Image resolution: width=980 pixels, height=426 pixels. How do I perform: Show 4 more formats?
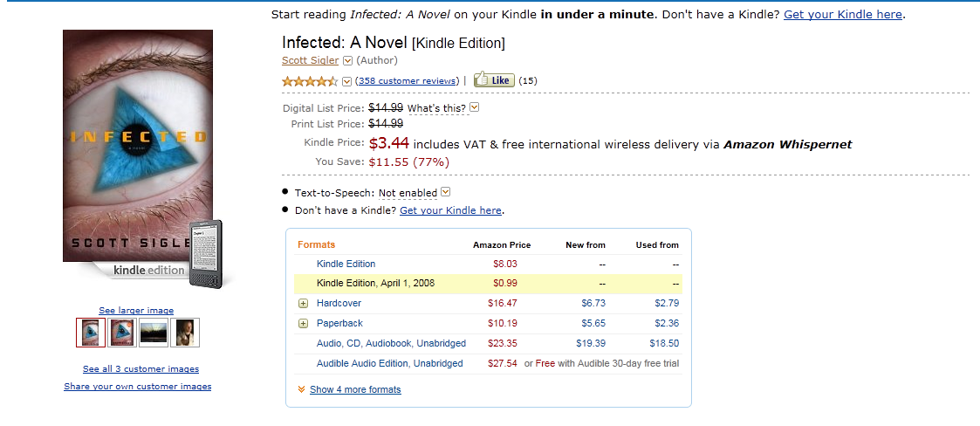coord(355,389)
